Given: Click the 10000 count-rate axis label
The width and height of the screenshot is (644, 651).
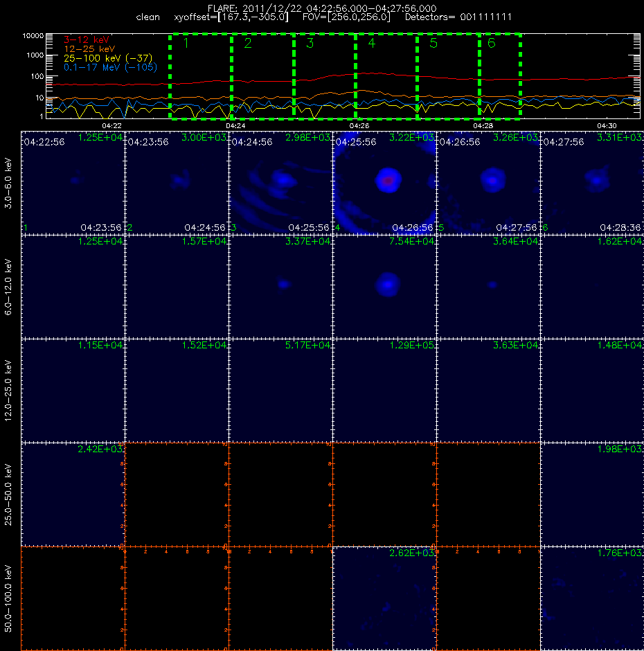Looking at the screenshot, I should [33, 36].
